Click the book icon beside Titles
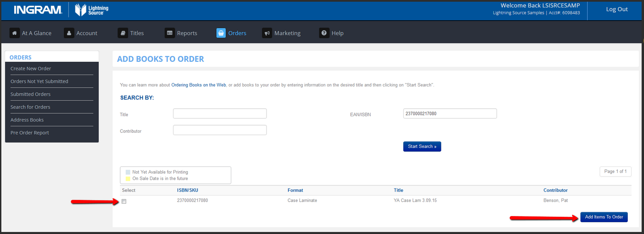The width and height of the screenshot is (644, 234). tap(123, 33)
